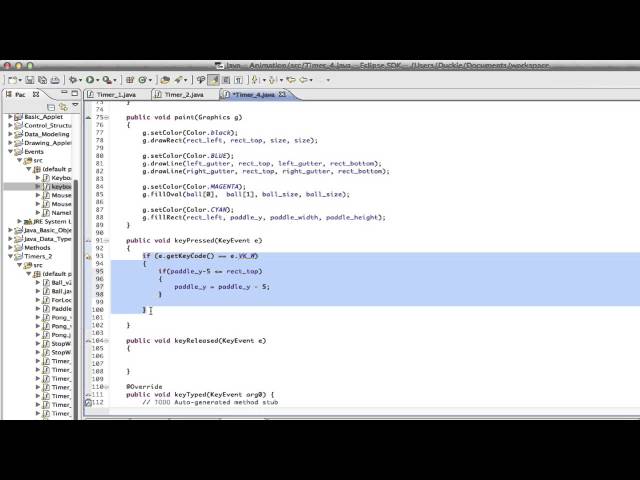640x480 pixels.
Task: Click Collapse All in Package Explorer
Action: (x=51, y=107)
